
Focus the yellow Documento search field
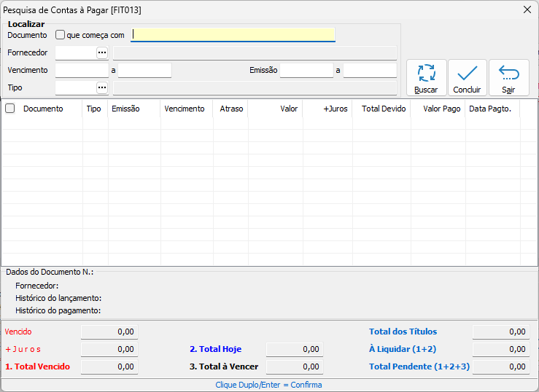pyautogui.click(x=233, y=34)
